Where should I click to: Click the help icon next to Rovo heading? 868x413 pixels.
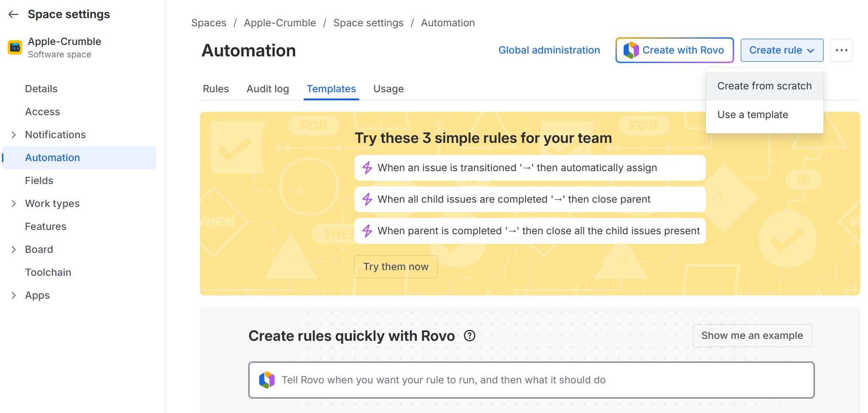tap(469, 336)
